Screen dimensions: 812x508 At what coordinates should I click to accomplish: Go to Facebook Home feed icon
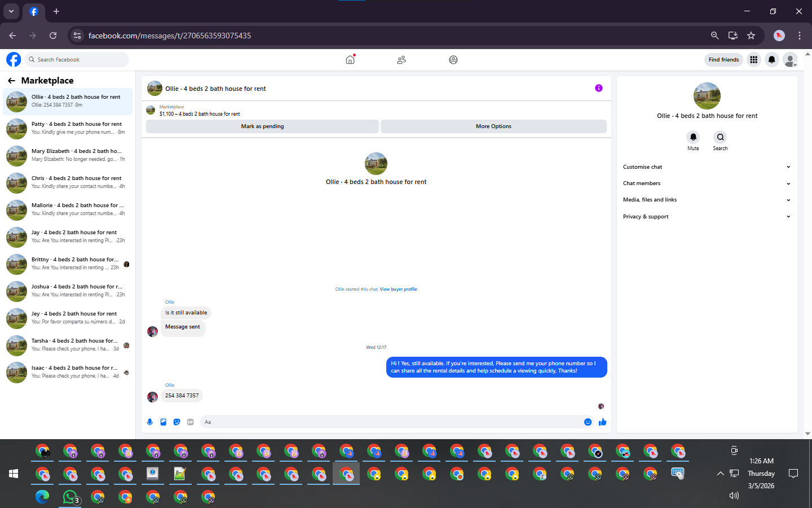tap(350, 59)
